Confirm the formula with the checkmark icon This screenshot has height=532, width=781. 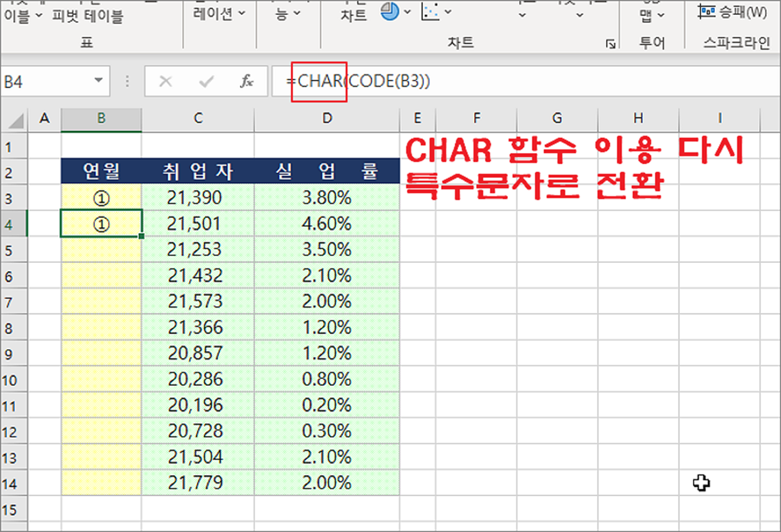coord(206,81)
